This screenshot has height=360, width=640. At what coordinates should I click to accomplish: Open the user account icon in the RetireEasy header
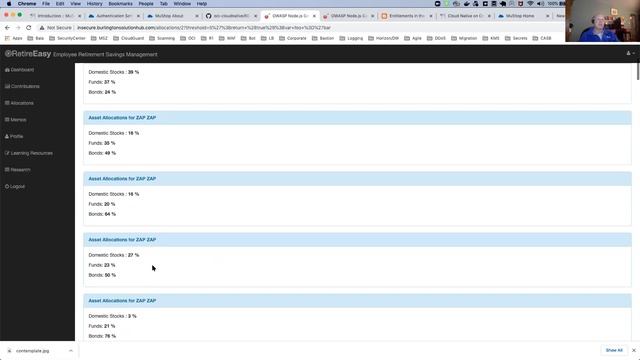tap(630, 53)
